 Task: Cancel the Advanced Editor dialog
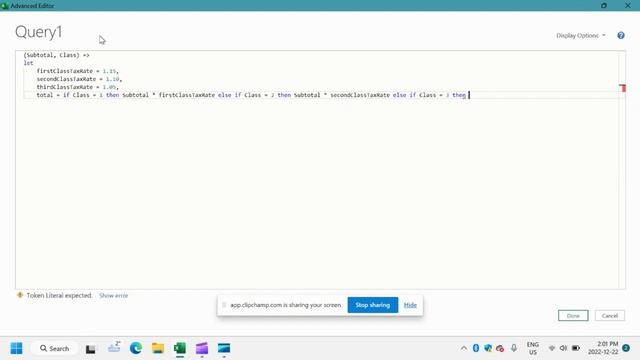point(610,316)
